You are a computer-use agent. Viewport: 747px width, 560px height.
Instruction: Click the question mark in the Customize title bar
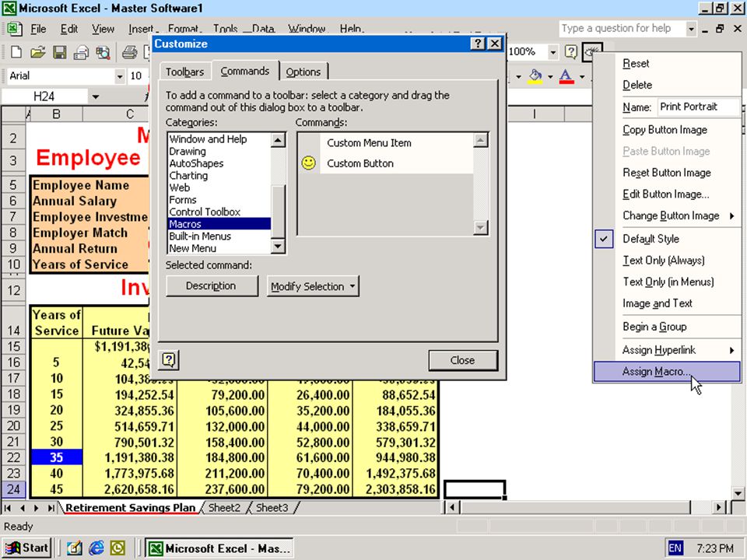[x=477, y=44]
